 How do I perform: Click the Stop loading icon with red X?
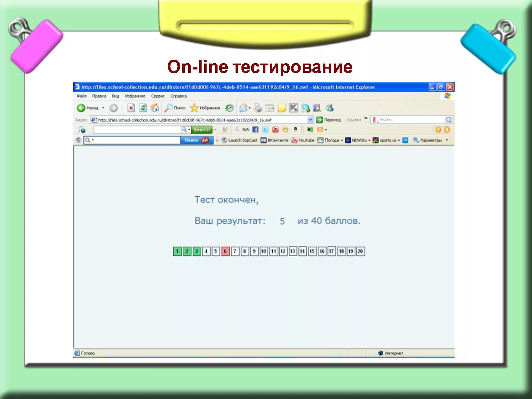click(x=131, y=108)
